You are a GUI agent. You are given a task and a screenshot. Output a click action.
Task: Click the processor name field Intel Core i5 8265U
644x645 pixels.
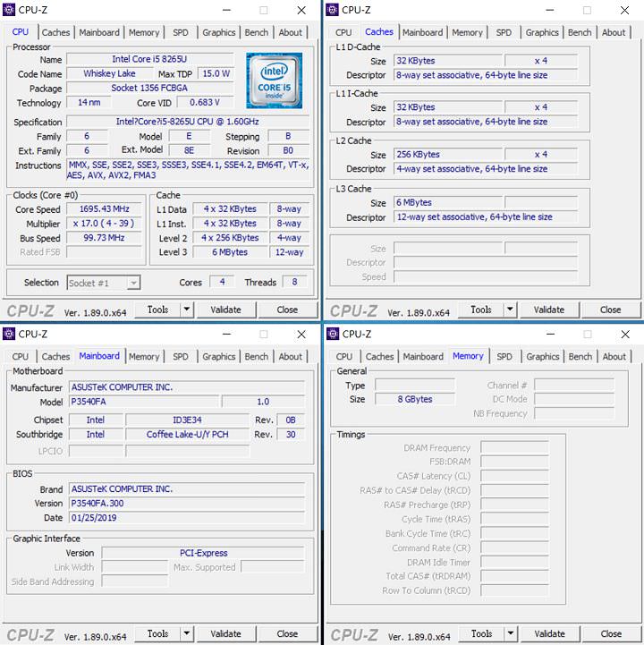pos(150,59)
